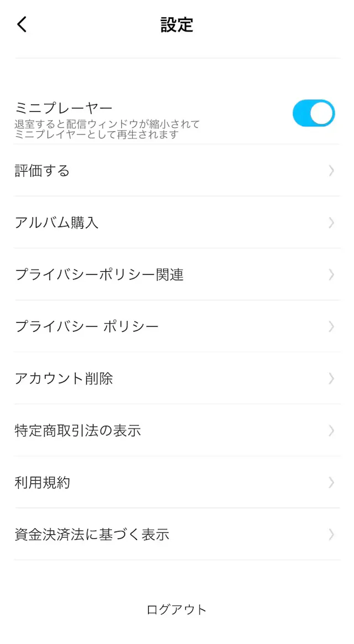Tap the back arrow to leave Settings
This screenshot has height=644, width=354.
click(x=22, y=24)
